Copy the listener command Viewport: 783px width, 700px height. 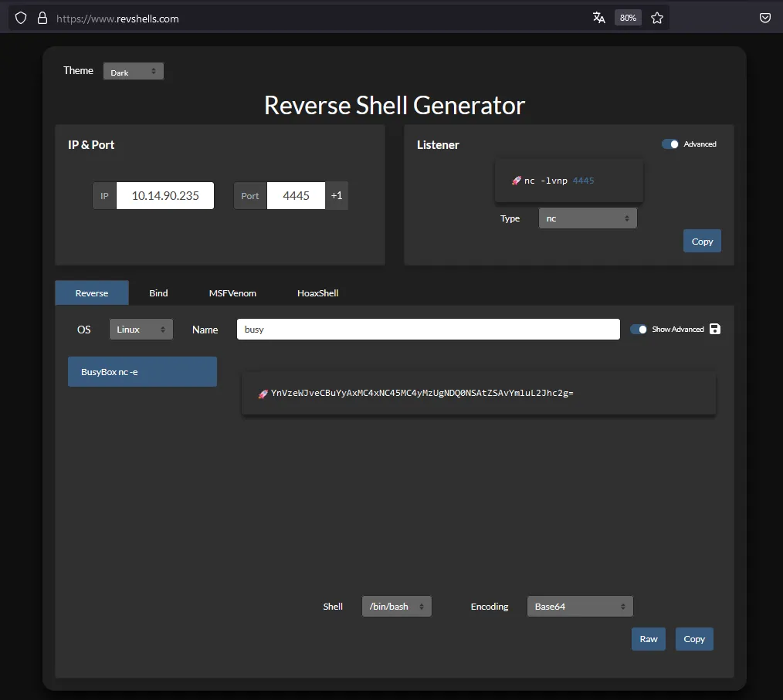[x=702, y=241]
